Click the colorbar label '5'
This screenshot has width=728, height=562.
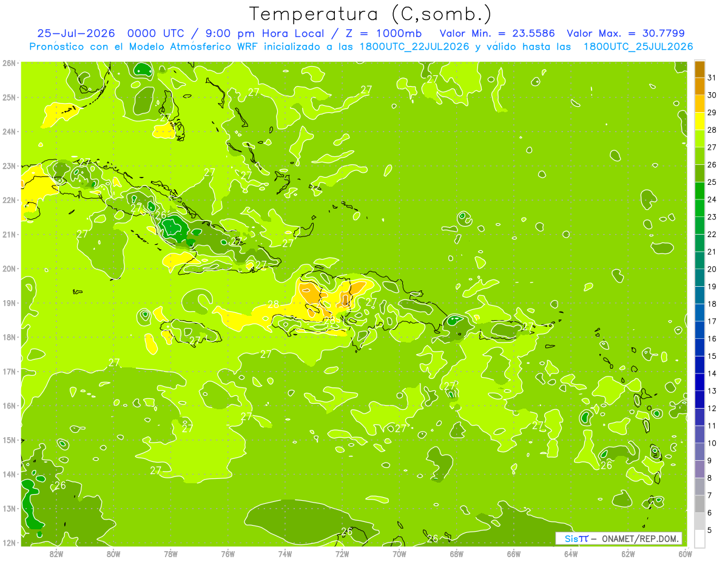(710, 530)
